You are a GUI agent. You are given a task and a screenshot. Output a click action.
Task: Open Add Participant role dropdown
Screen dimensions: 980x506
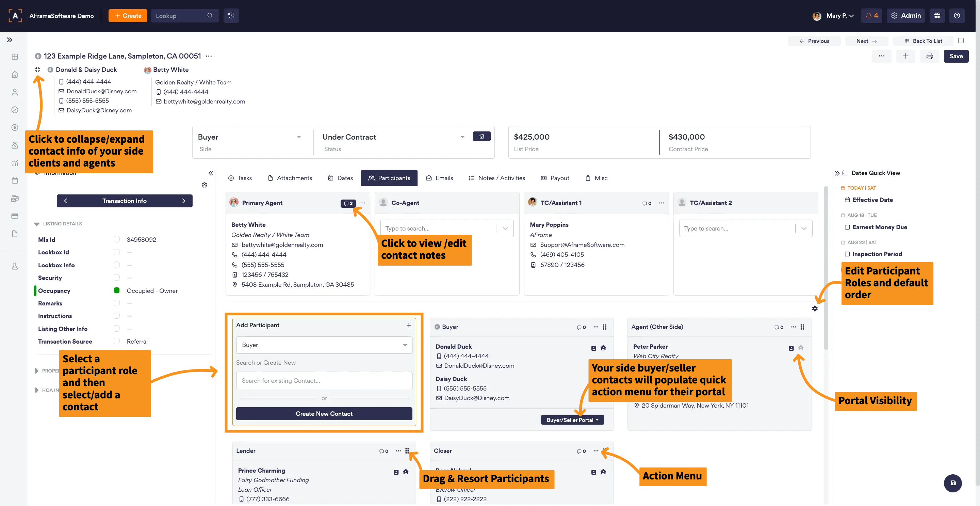point(324,345)
